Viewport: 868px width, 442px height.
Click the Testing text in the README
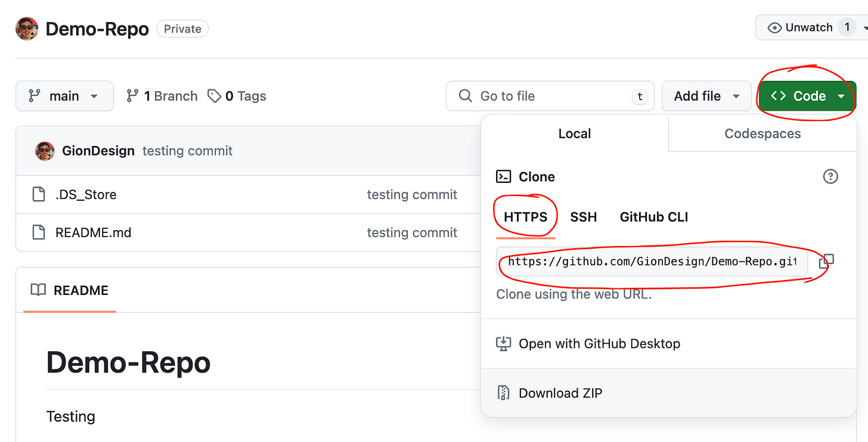(x=70, y=416)
